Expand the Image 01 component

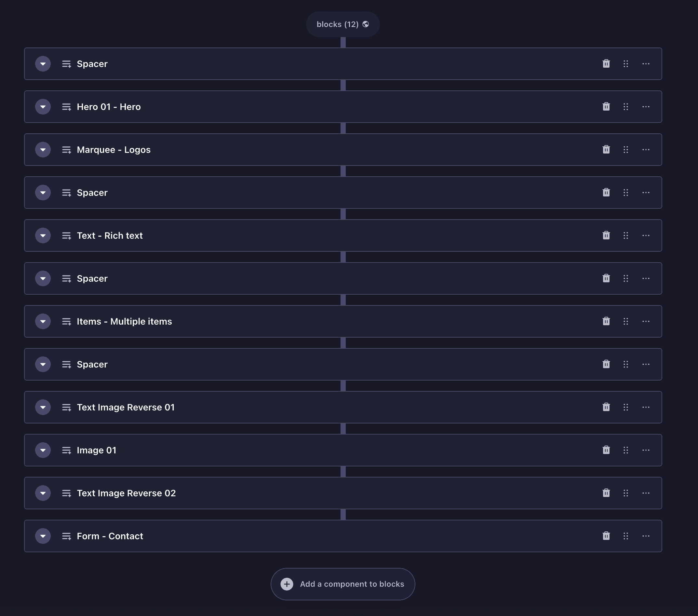tap(43, 450)
